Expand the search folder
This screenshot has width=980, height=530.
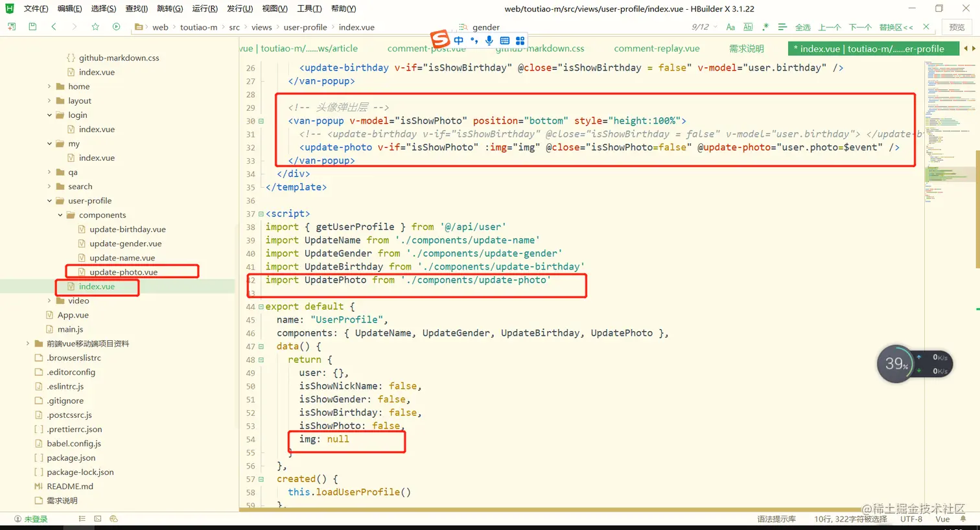(49, 186)
